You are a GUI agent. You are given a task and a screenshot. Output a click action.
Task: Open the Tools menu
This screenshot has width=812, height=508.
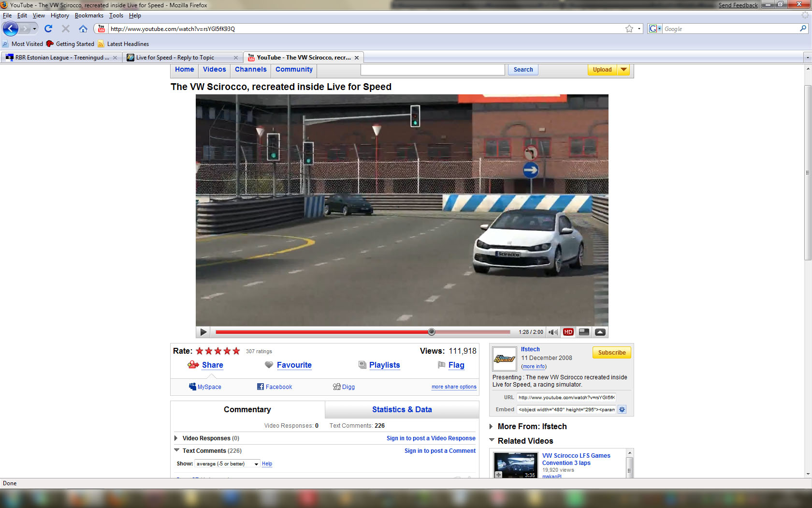(116, 15)
